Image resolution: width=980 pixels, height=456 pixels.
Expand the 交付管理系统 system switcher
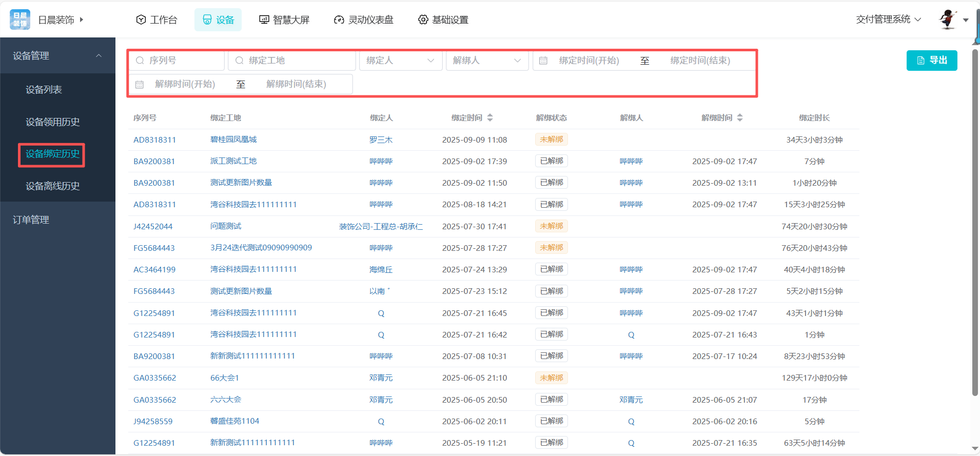(888, 19)
